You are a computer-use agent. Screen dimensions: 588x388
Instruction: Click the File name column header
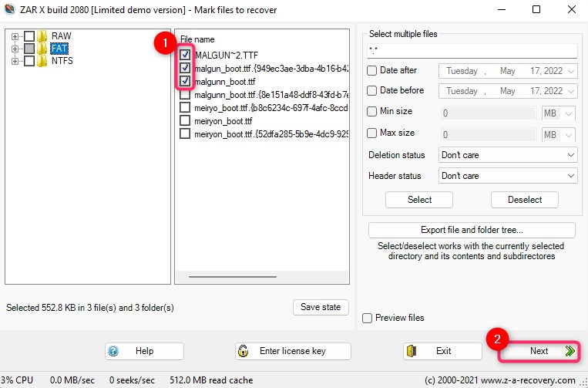tap(197, 39)
